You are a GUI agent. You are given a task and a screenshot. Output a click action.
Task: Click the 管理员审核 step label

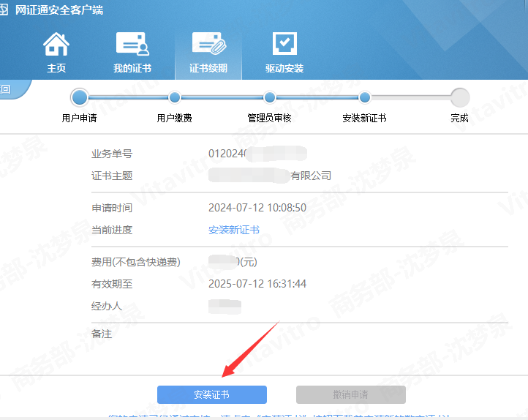pyautogui.click(x=270, y=118)
